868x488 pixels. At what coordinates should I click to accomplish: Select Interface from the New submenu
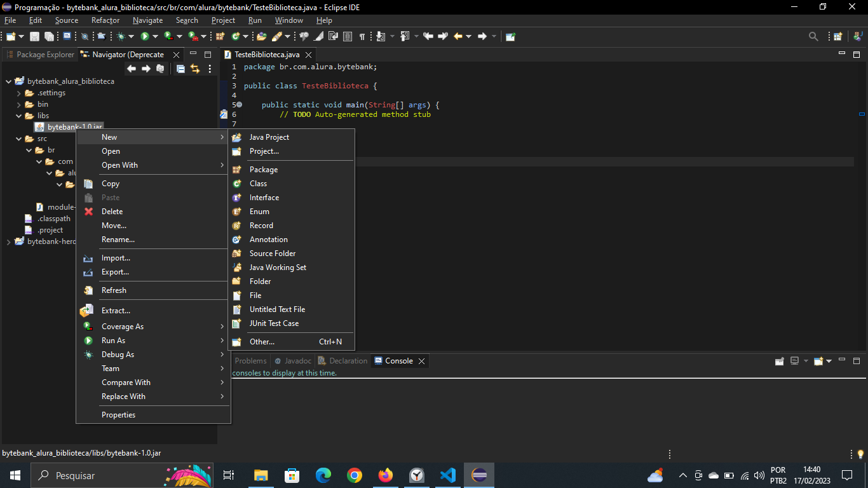point(291,198)
